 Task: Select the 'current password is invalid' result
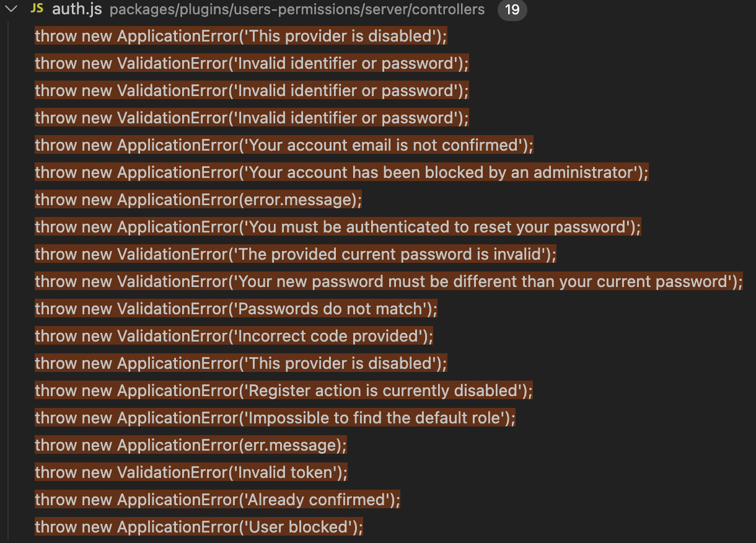click(x=294, y=254)
